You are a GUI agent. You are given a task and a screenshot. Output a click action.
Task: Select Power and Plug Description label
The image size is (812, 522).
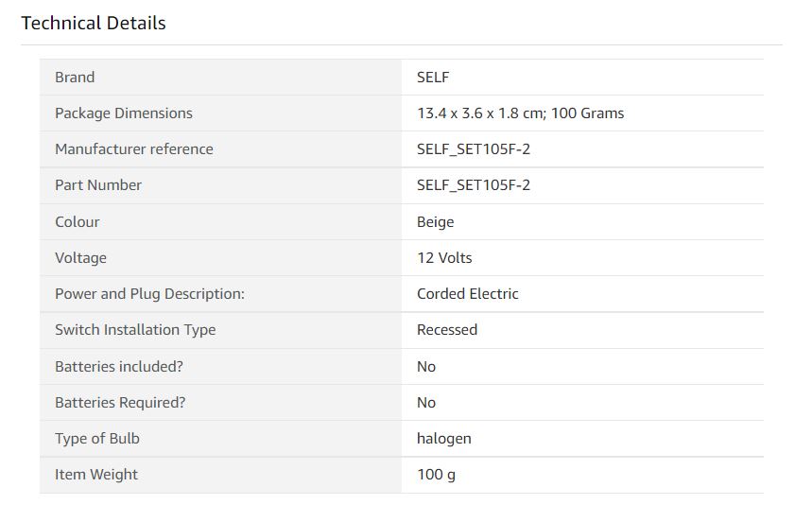149,294
